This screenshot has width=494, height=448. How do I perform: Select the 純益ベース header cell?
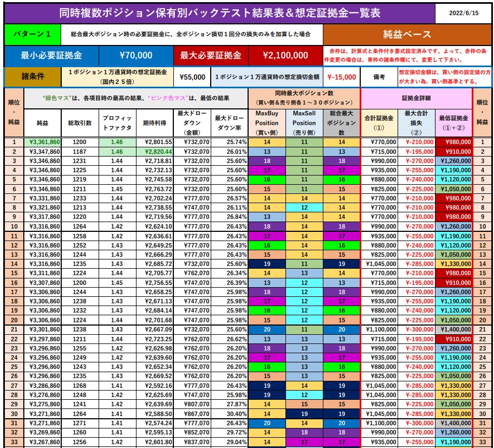tap(407, 34)
